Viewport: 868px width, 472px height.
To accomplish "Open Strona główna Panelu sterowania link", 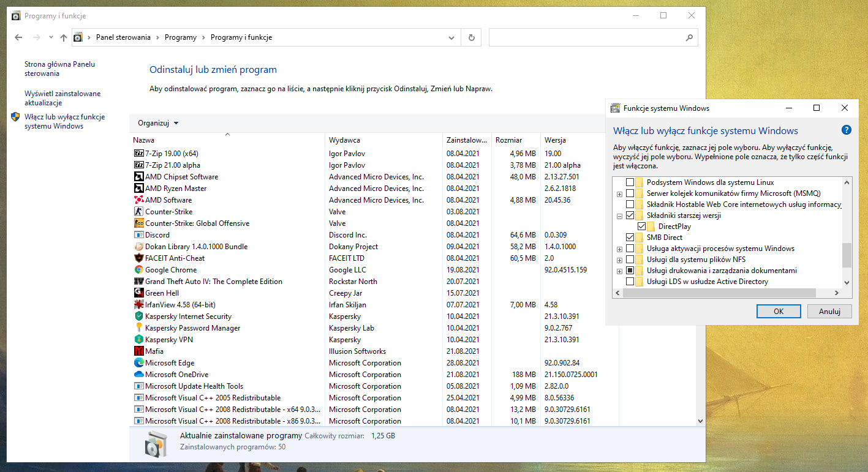I will pos(59,69).
